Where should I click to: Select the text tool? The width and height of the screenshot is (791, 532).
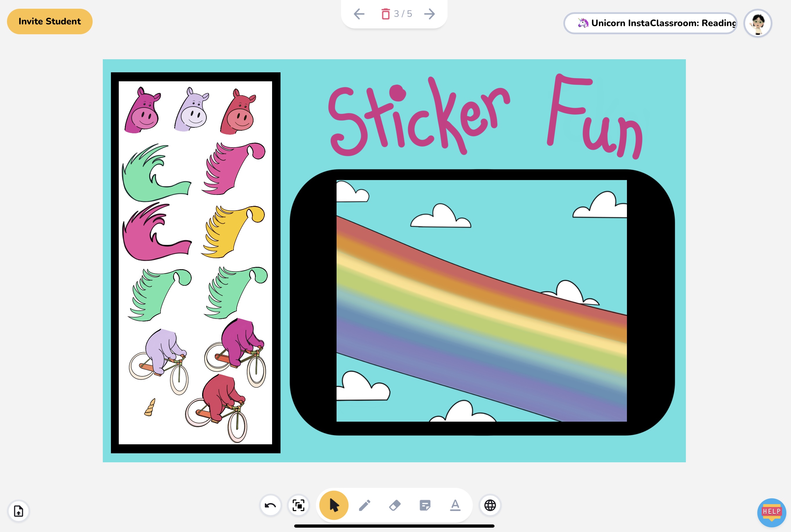point(455,505)
